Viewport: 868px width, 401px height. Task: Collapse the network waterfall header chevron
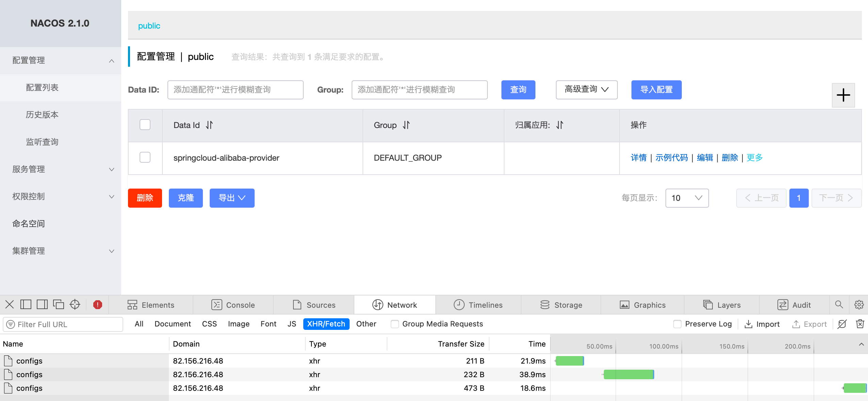pos(861,344)
